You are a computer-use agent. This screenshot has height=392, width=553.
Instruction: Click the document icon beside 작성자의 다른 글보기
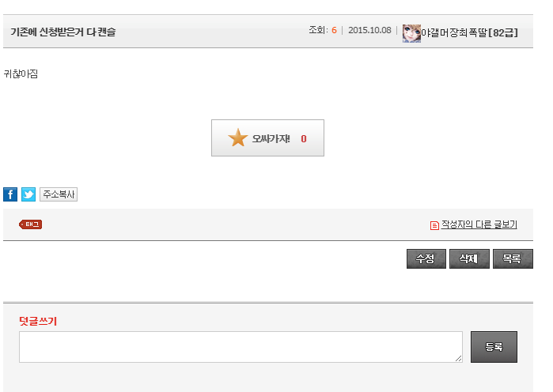pyautogui.click(x=434, y=225)
